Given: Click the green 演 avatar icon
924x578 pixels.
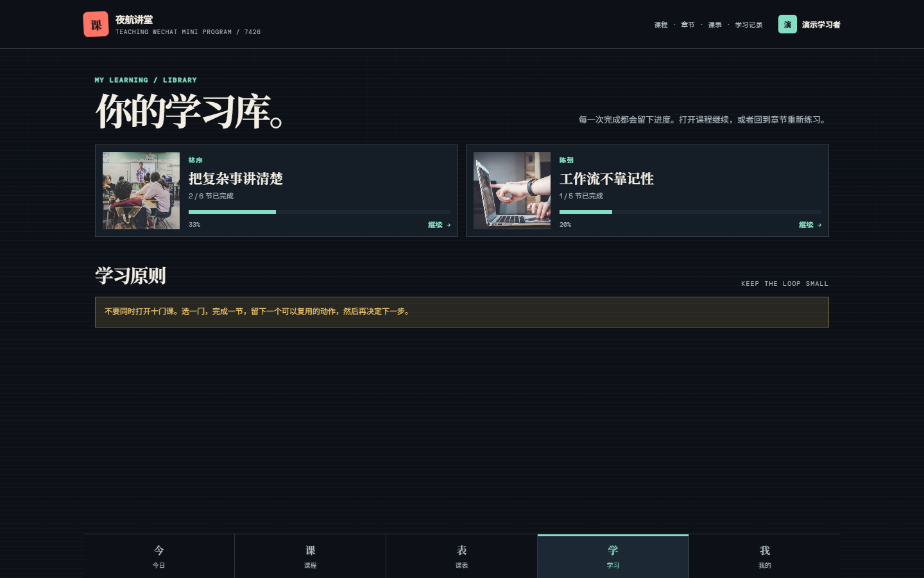Looking at the screenshot, I should [x=787, y=24].
